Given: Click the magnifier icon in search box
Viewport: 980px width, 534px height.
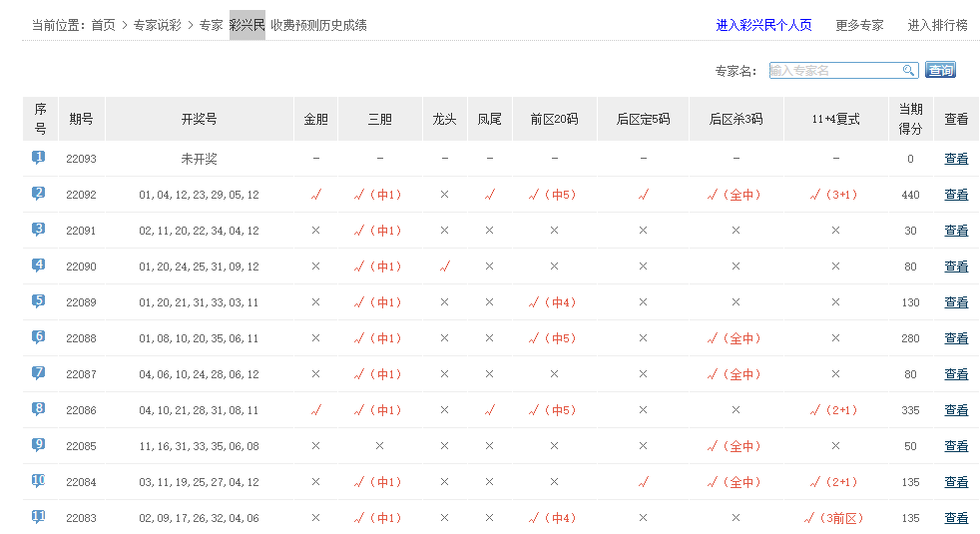Looking at the screenshot, I should tap(908, 70).
